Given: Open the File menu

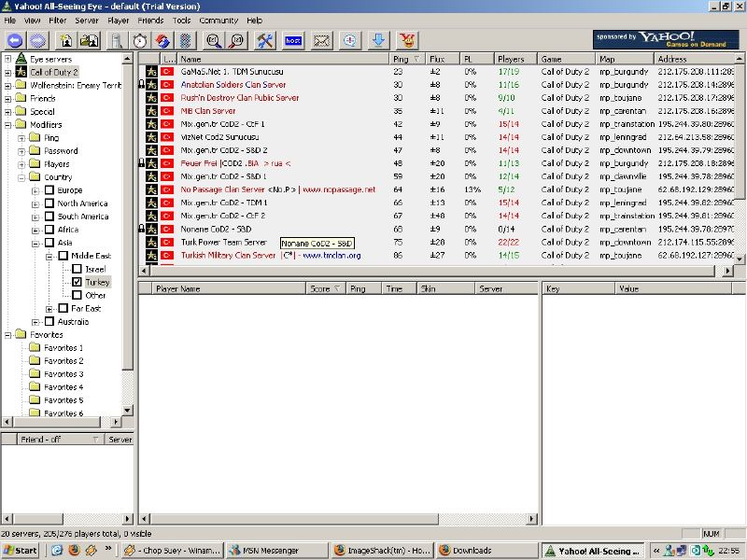Looking at the screenshot, I should coord(10,21).
